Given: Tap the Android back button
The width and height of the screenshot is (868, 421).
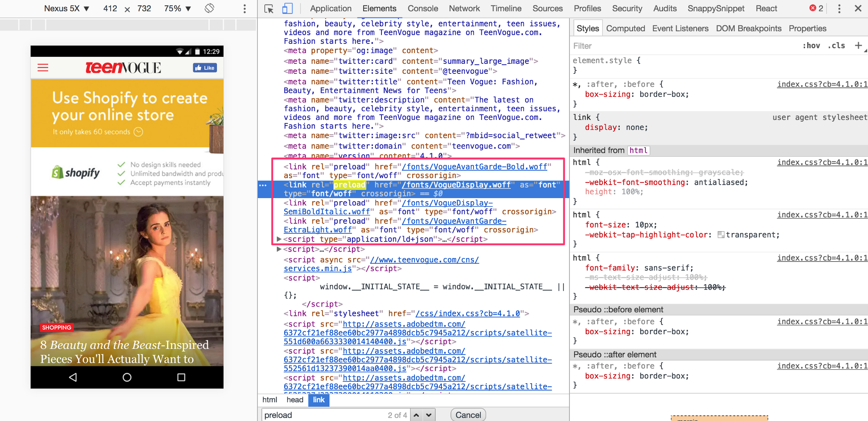Looking at the screenshot, I should point(73,377).
